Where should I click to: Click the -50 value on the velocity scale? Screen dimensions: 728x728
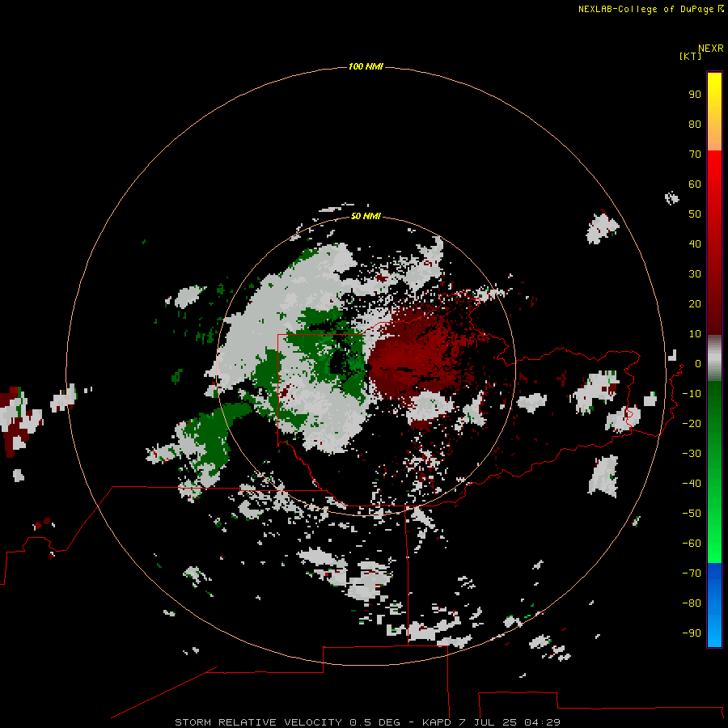pyautogui.click(x=692, y=514)
